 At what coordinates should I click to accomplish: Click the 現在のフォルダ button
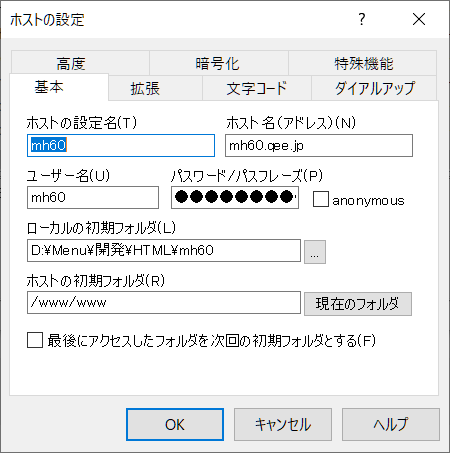pyautogui.click(x=358, y=304)
